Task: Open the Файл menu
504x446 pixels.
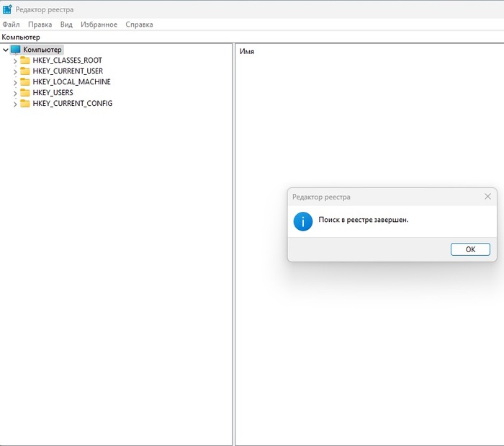Action: 11,24
